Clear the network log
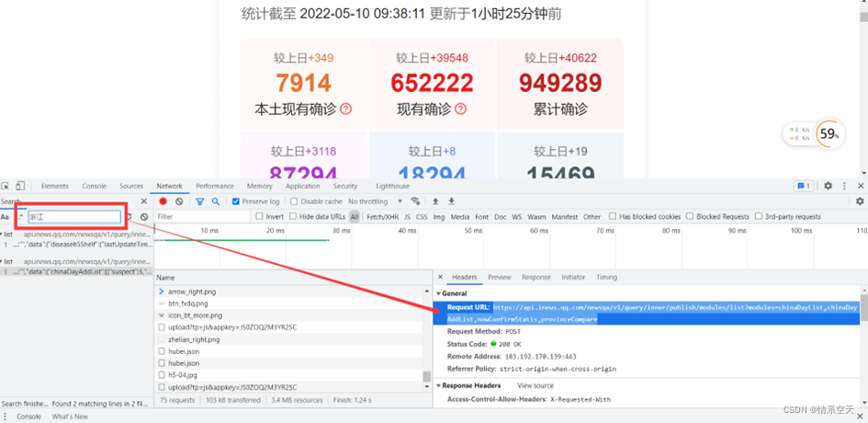Screen dimensions: 868x423 point(179,201)
